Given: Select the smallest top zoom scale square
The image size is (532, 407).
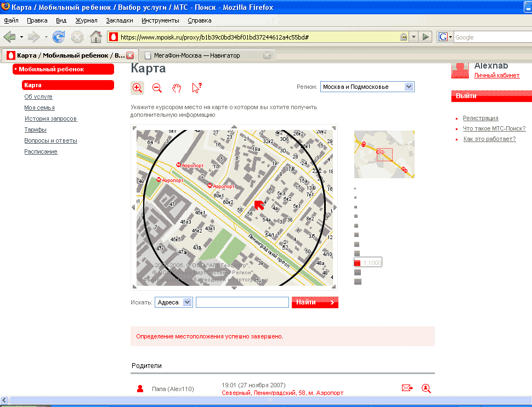Looking at the screenshot, I should 355,188.
